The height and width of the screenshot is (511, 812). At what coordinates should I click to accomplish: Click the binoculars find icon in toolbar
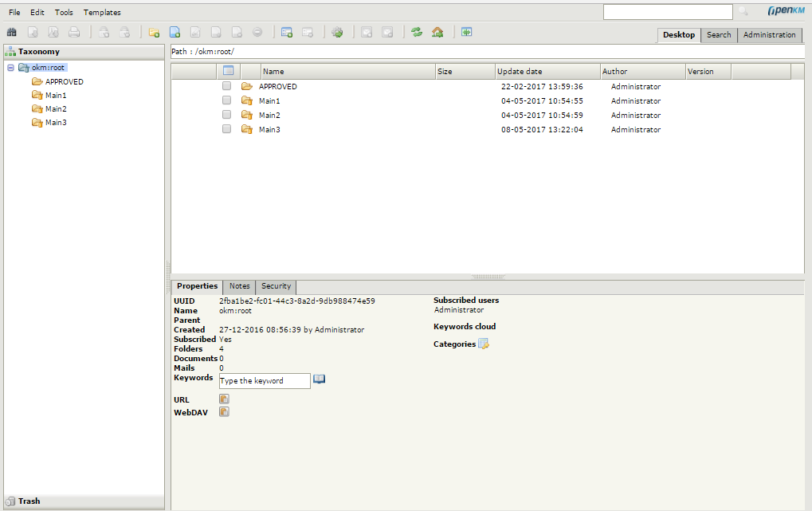tap(12, 33)
